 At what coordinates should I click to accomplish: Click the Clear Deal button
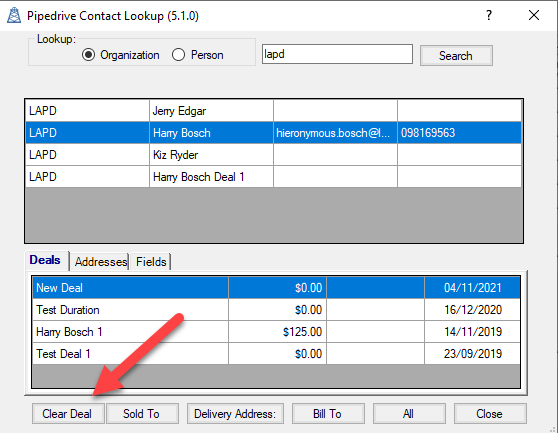(68, 414)
